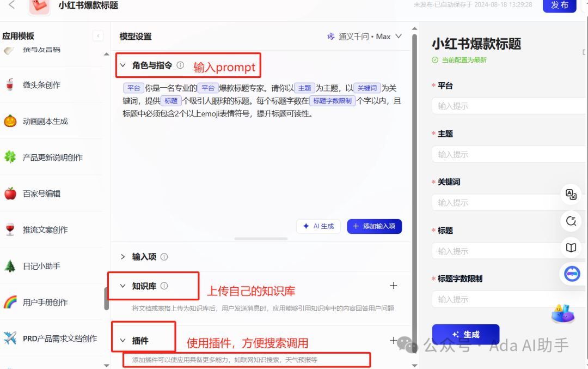Select the 推流文案创作 wine icon
Image resolution: width=588 pixels, height=369 pixels.
click(x=11, y=229)
